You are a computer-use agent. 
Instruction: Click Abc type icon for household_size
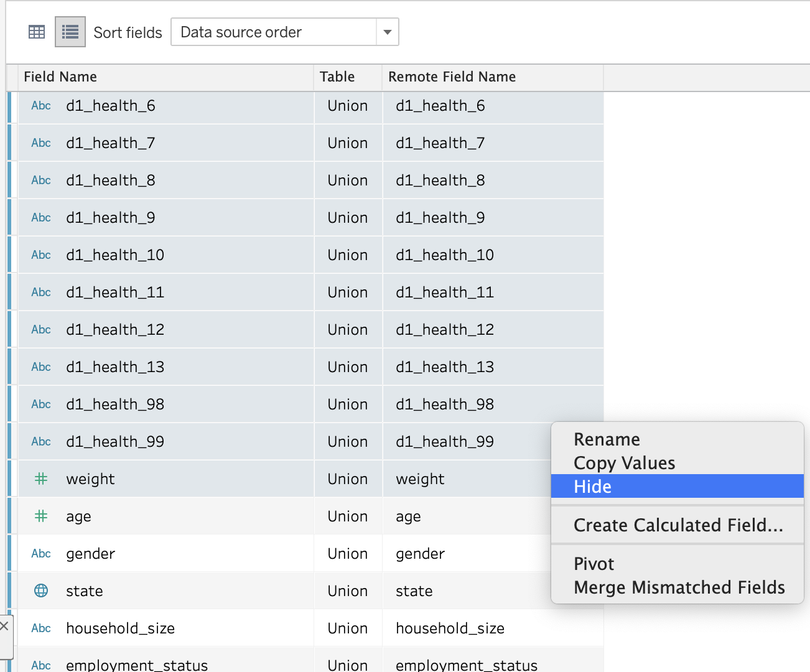pyautogui.click(x=41, y=628)
